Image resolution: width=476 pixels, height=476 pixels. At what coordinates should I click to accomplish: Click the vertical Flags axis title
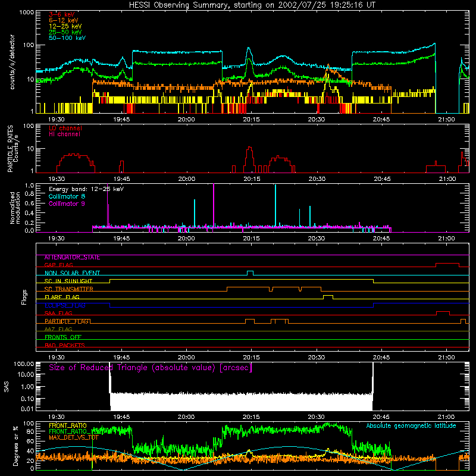(x=24, y=297)
